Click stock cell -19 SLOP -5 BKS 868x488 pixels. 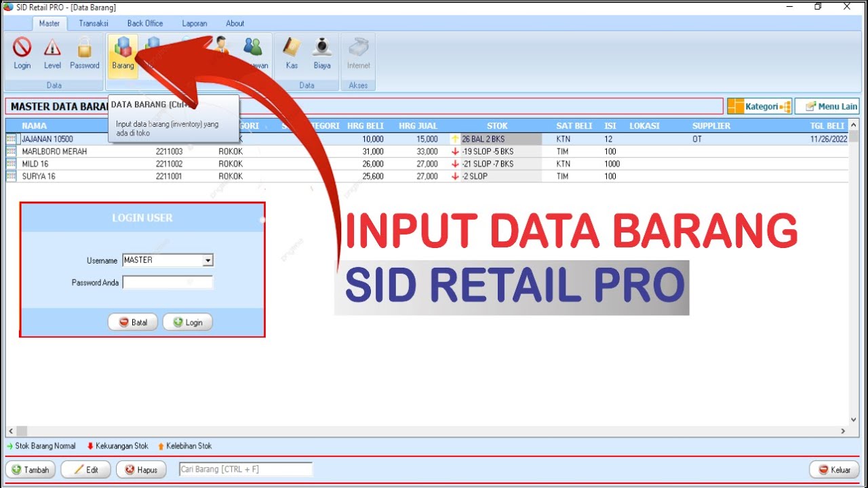tap(500, 151)
